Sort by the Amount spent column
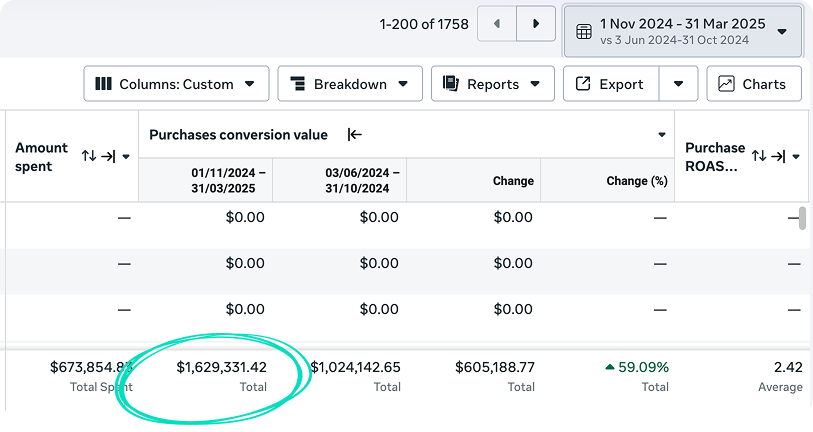Screen dimensions: 813x432 [x=89, y=156]
